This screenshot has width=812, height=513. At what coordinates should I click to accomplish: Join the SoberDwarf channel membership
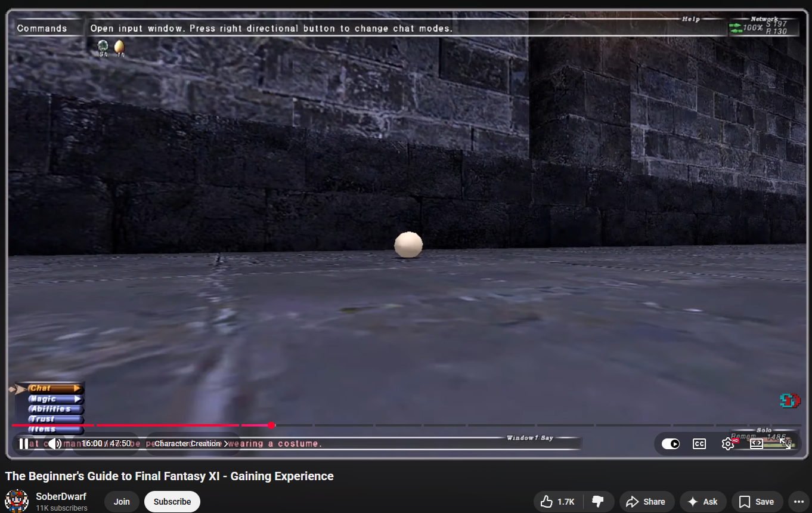[122, 502]
